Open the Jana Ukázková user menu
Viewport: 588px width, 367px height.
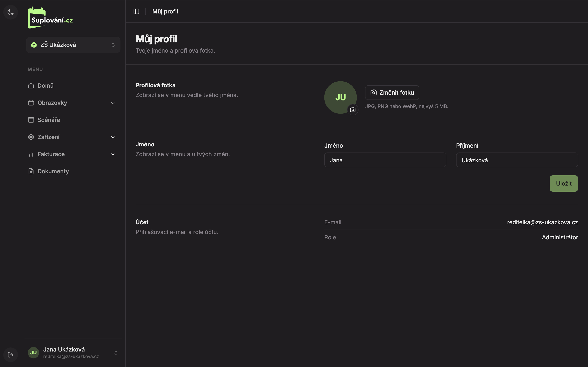[73, 353]
